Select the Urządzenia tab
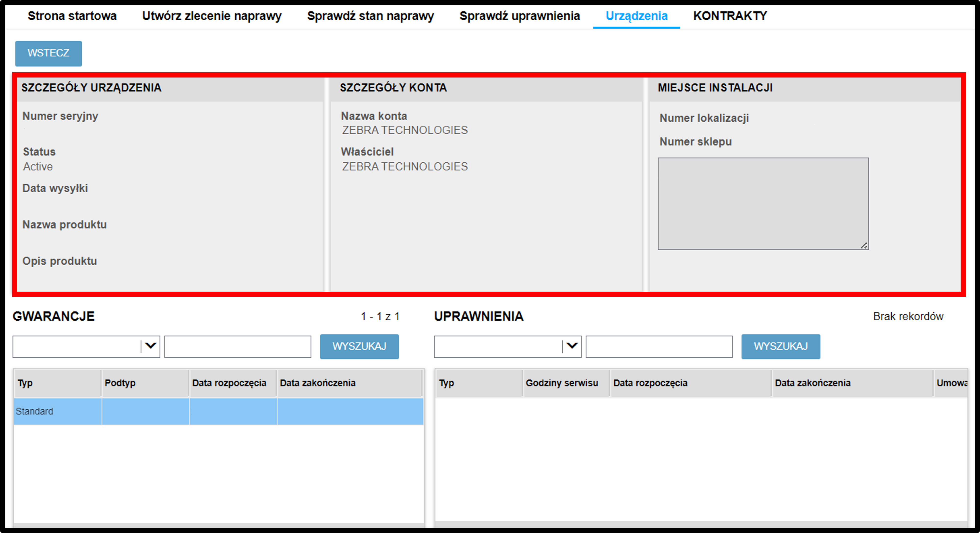This screenshot has width=980, height=533. pos(636,16)
